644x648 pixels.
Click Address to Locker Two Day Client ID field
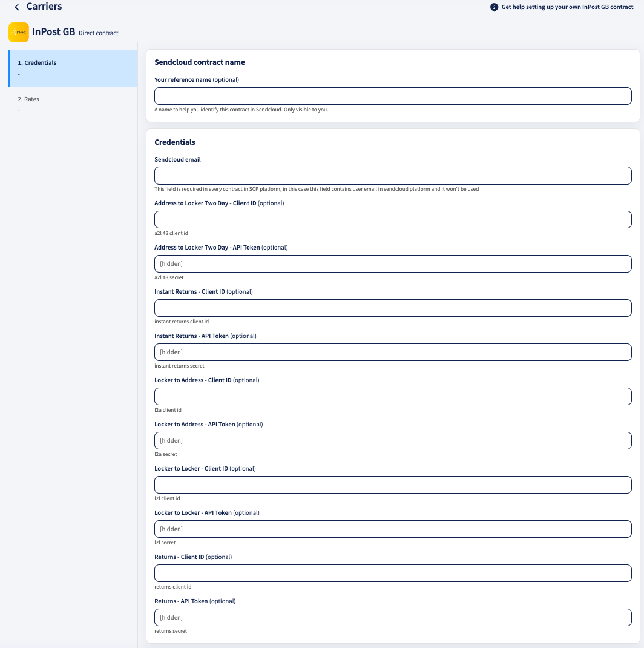(x=393, y=219)
